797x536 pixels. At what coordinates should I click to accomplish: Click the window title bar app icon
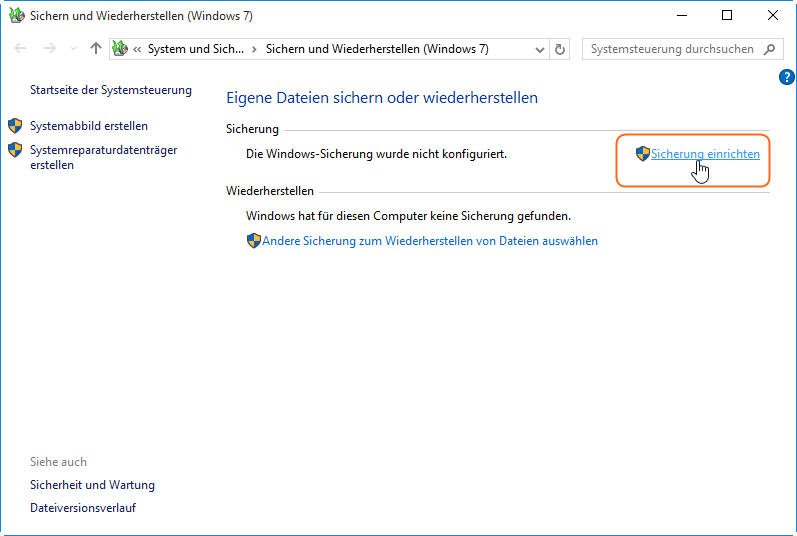tap(17, 15)
